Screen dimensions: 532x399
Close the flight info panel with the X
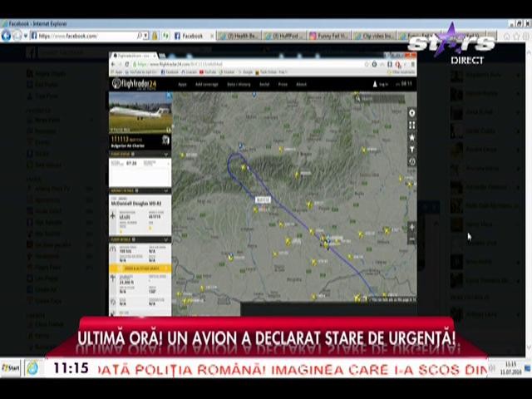click(169, 96)
